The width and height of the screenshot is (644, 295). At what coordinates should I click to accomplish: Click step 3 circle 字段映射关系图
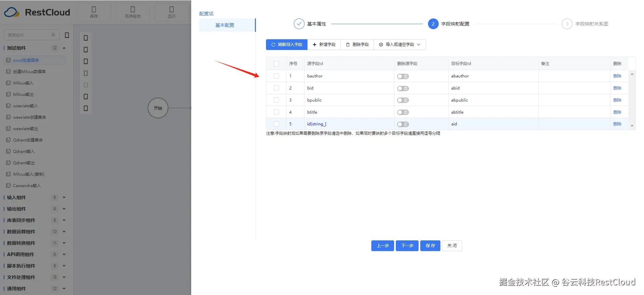(567, 24)
